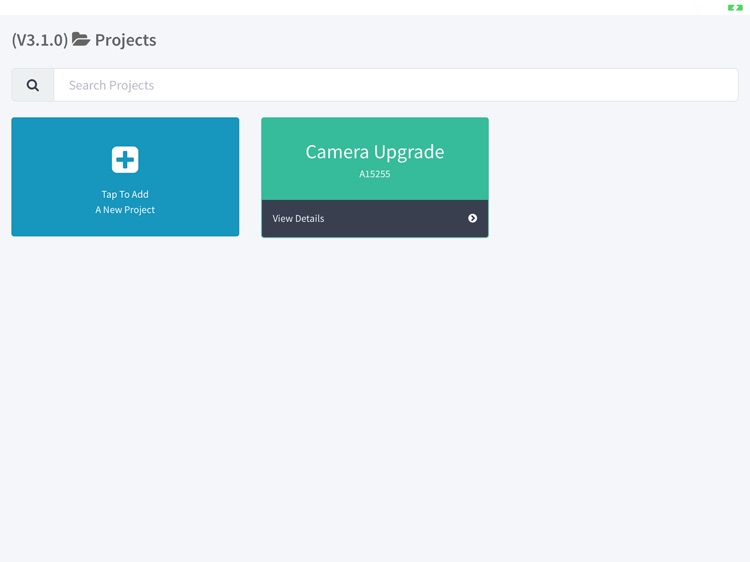Select the Camera Upgrade project card title
The width and height of the screenshot is (750, 562).
click(375, 152)
